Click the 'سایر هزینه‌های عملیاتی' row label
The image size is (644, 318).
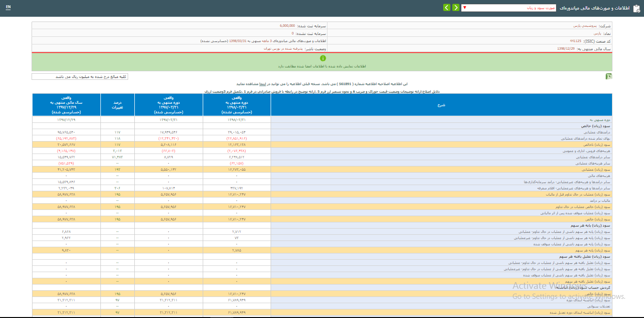point(593,163)
